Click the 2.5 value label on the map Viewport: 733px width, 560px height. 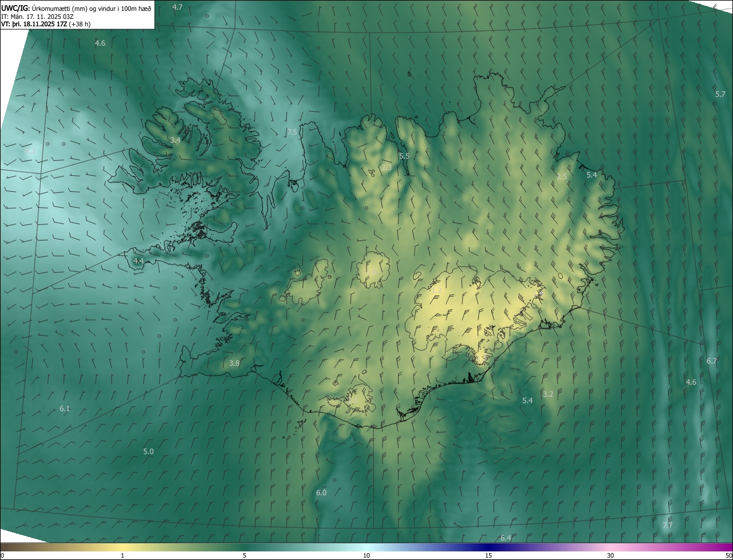562,176
